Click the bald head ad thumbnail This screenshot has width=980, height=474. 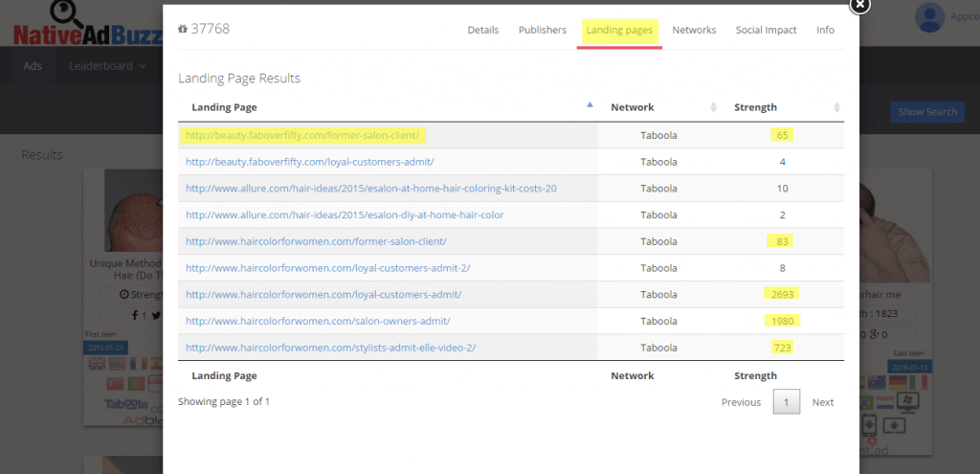point(134,211)
